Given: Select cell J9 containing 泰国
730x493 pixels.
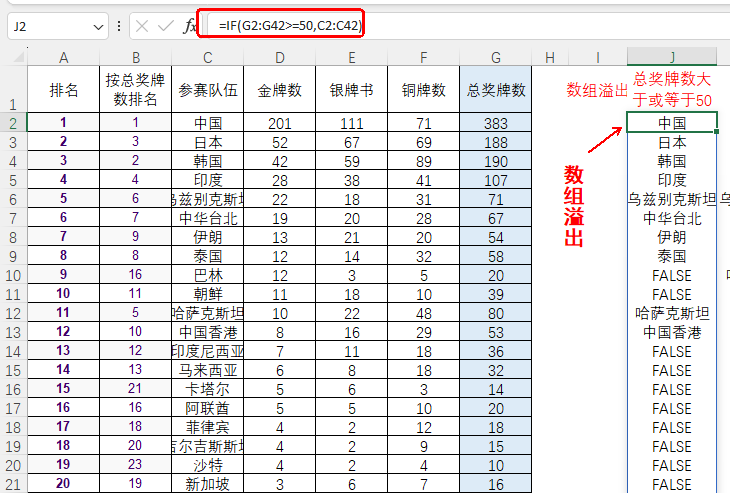Looking at the screenshot, I should [672, 256].
